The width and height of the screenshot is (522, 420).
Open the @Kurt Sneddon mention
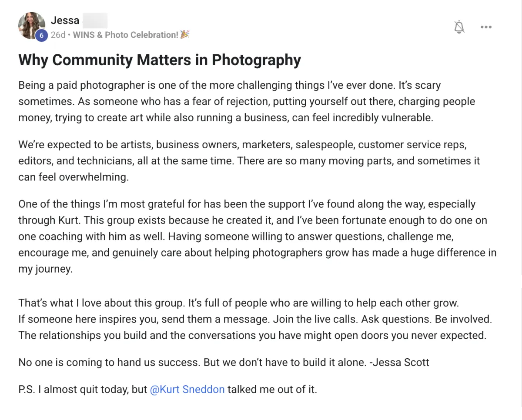[187, 389]
